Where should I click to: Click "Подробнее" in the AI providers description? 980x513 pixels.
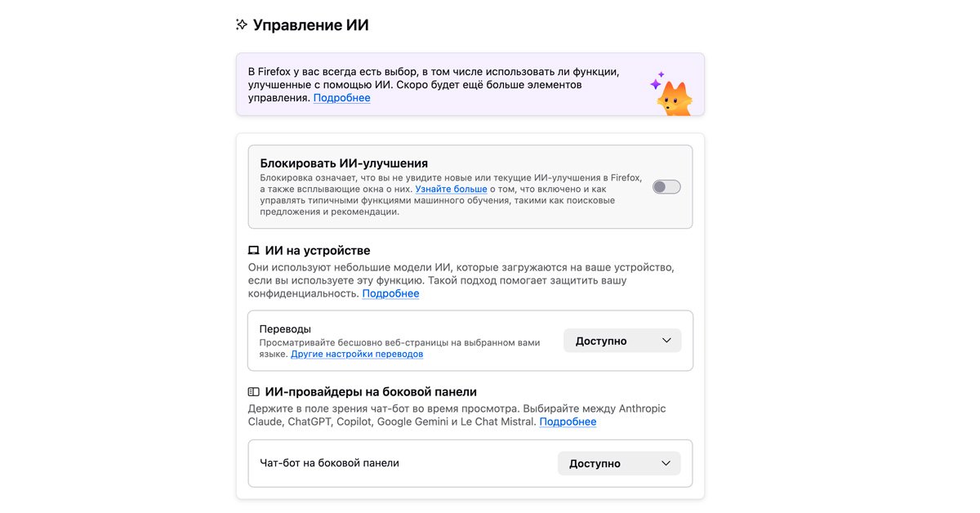coord(568,422)
